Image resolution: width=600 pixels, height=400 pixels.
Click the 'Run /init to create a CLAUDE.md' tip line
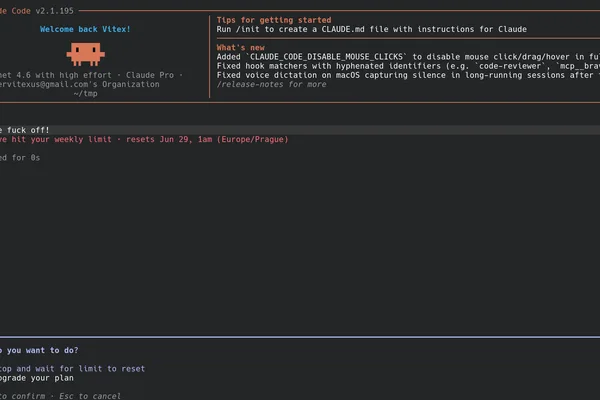tap(372, 29)
